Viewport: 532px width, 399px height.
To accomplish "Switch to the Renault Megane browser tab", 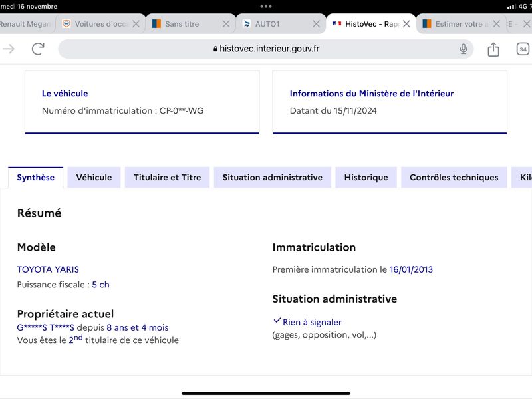I will (26, 24).
